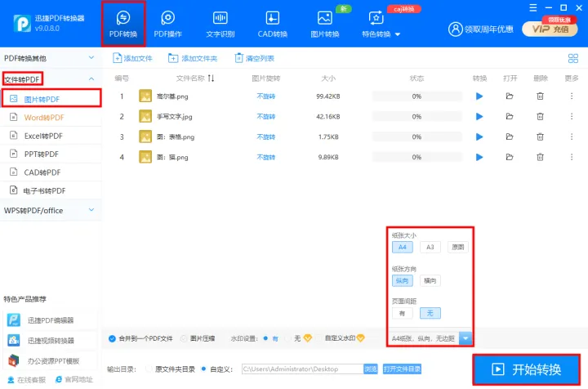Select 原文件夹目录 output option
Viewport: 588px width, 389px height.
(170, 369)
